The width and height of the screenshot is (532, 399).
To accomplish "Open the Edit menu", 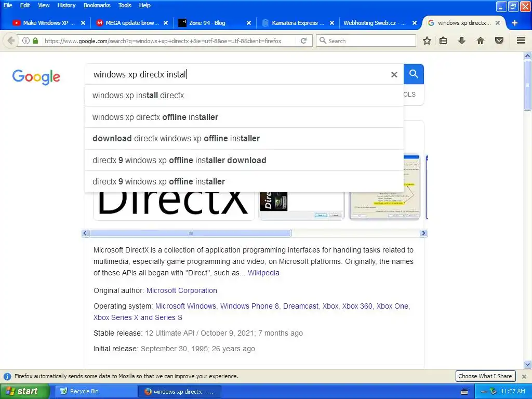I will click(25, 5).
